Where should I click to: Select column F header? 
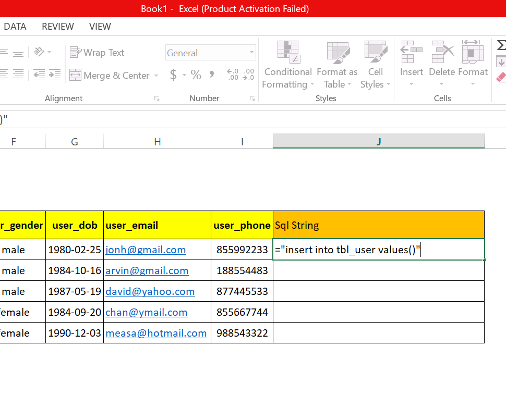[x=22, y=141]
